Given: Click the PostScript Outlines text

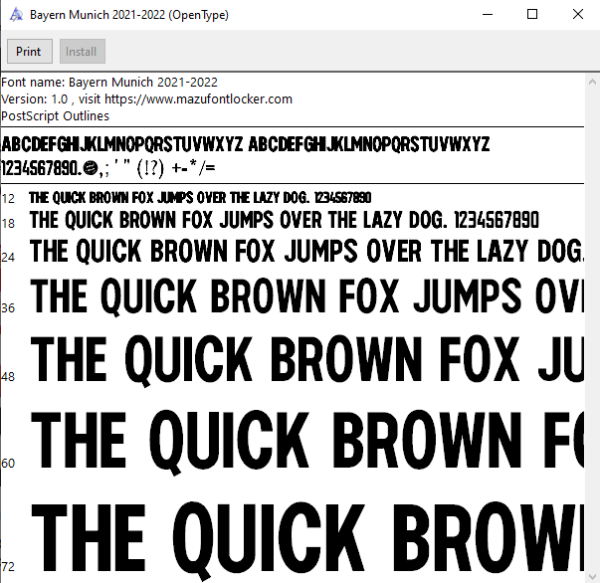Looking at the screenshot, I should coord(55,116).
